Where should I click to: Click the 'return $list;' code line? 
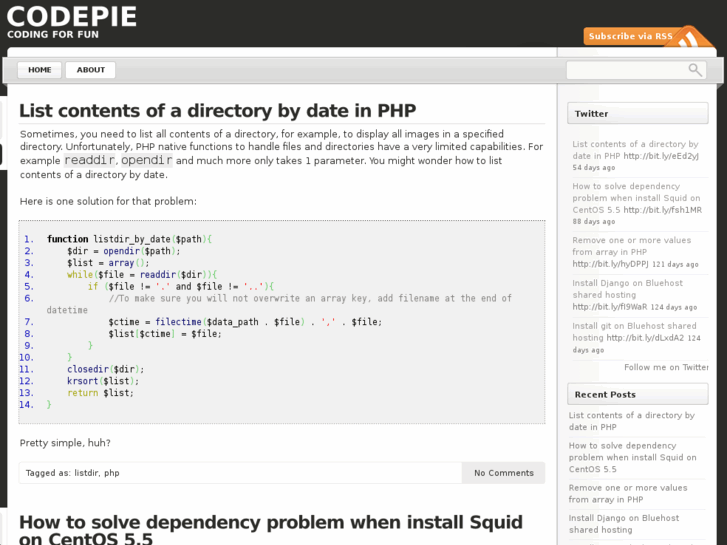click(100, 393)
